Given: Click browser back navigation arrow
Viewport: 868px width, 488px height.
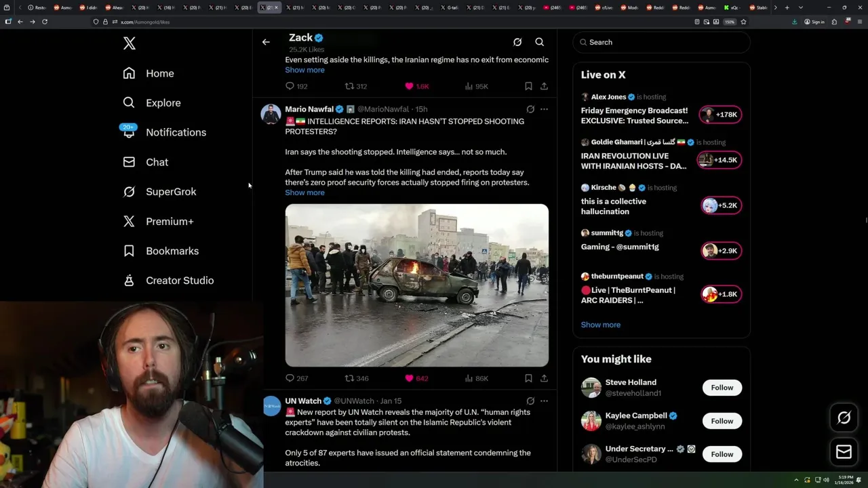Looking at the screenshot, I should tap(20, 22).
